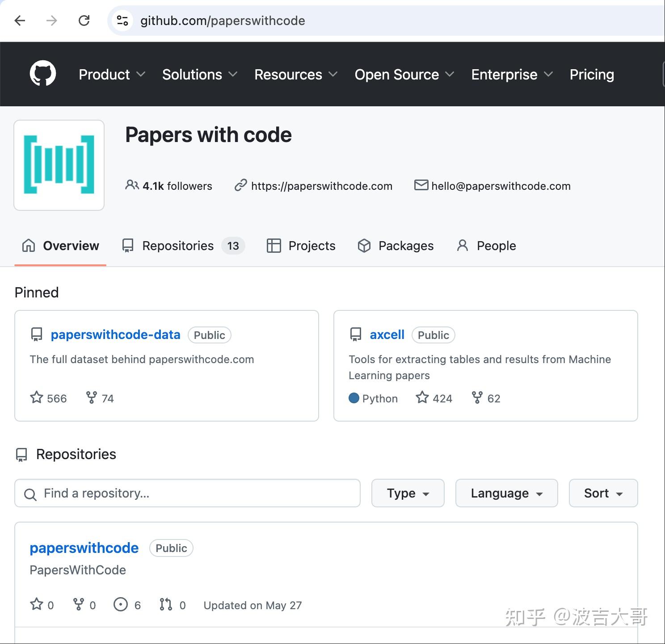
Task: Click the GitHub home logo
Action: pos(42,74)
